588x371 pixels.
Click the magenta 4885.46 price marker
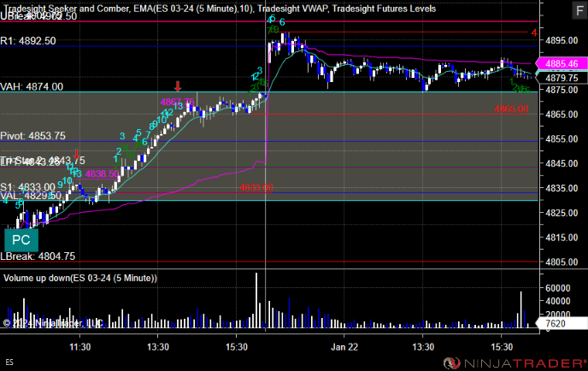point(562,64)
